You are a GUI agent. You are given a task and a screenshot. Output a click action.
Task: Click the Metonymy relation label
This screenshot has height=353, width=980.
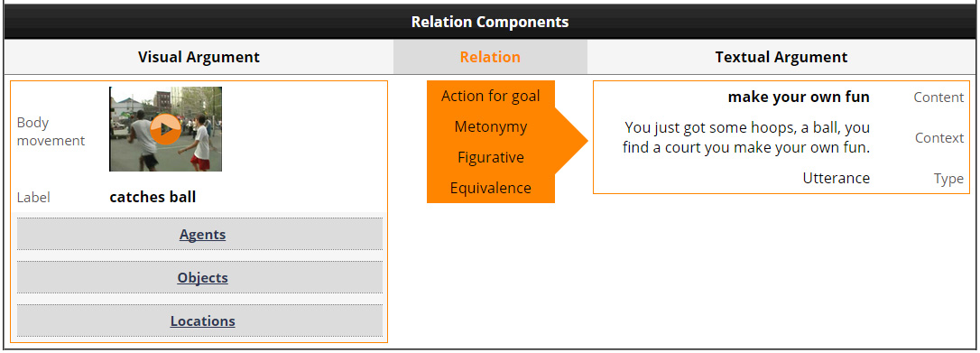(491, 126)
